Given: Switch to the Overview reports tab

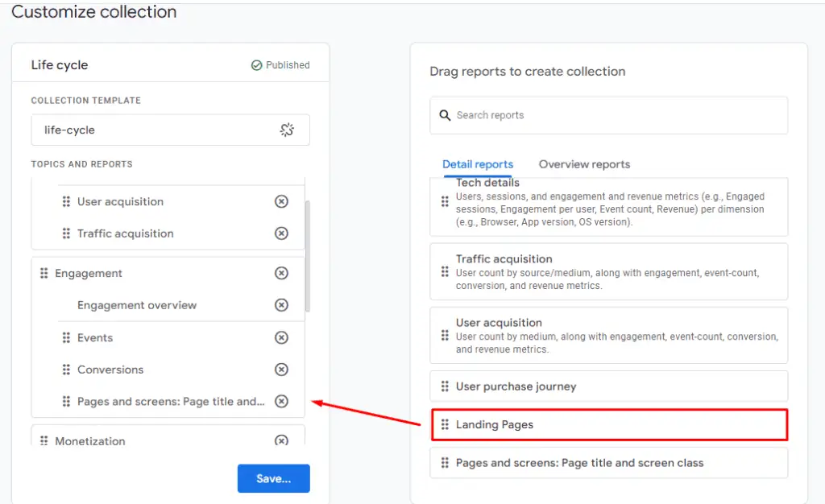Looking at the screenshot, I should click(x=584, y=164).
